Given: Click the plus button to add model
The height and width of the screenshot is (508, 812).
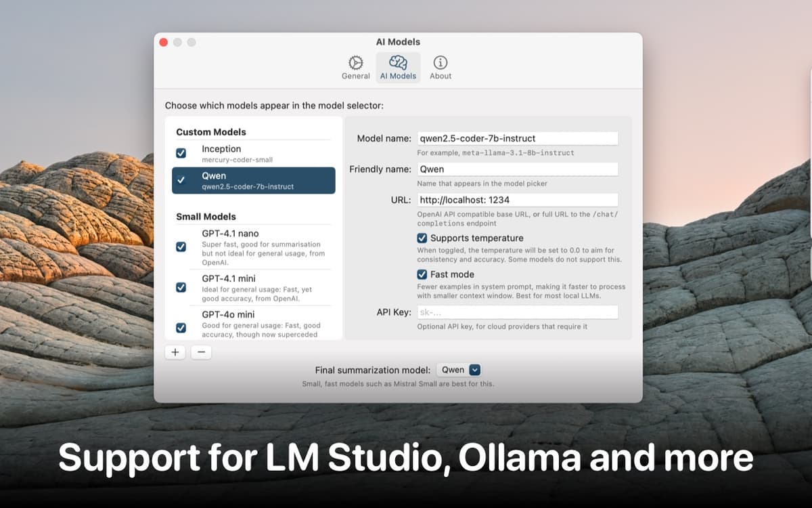Looking at the screenshot, I should pyautogui.click(x=175, y=352).
